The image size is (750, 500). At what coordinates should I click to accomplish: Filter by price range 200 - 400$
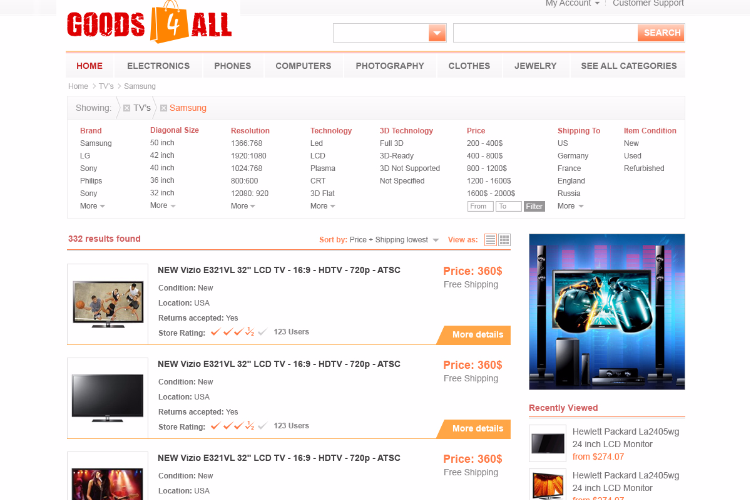485,144
